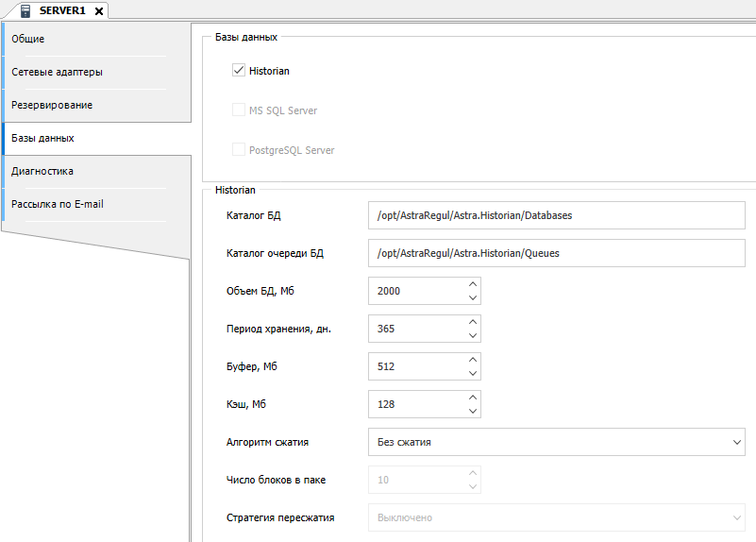Decrease Буфер size with down arrow
756x542 pixels.
(x=473, y=373)
